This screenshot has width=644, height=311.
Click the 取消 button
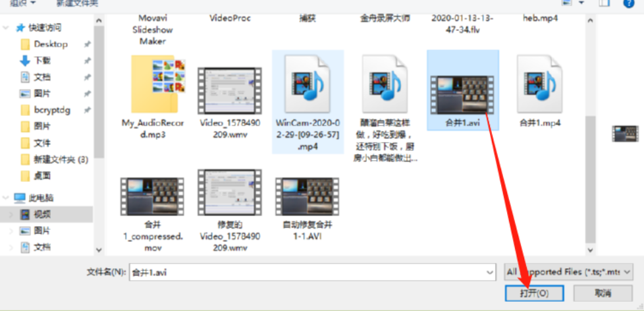coord(603,293)
